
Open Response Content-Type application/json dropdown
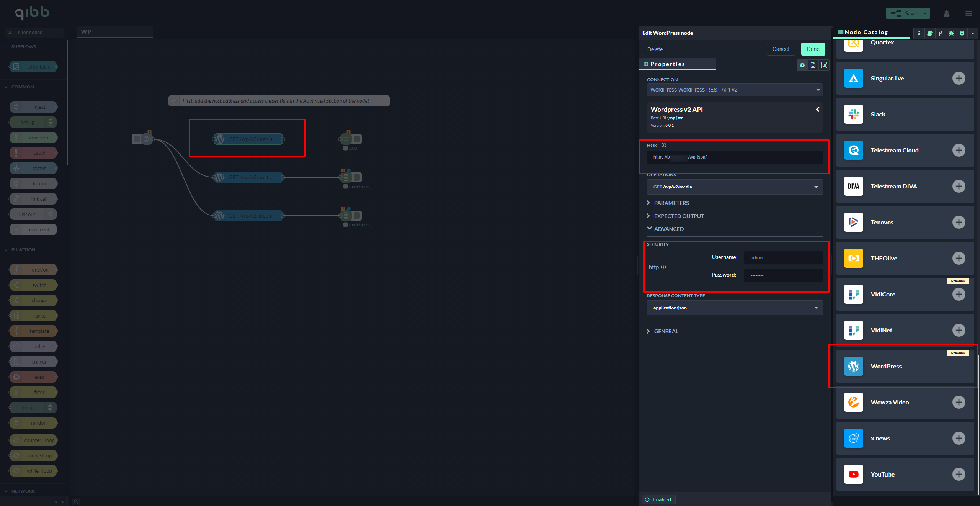coord(735,308)
